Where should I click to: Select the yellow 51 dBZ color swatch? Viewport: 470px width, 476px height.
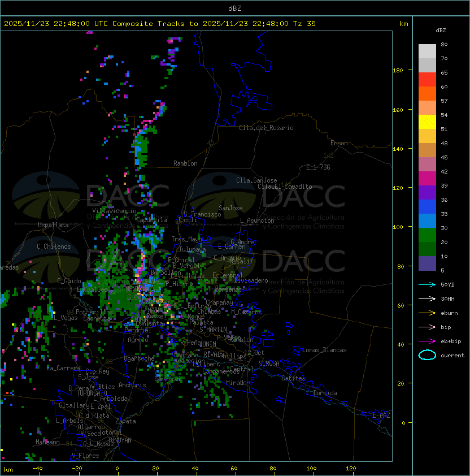pos(427,122)
